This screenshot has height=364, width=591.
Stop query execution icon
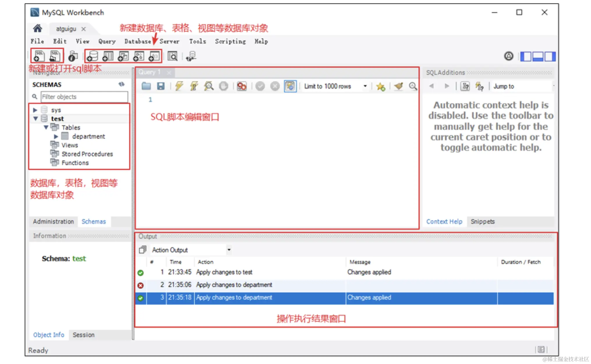224,86
